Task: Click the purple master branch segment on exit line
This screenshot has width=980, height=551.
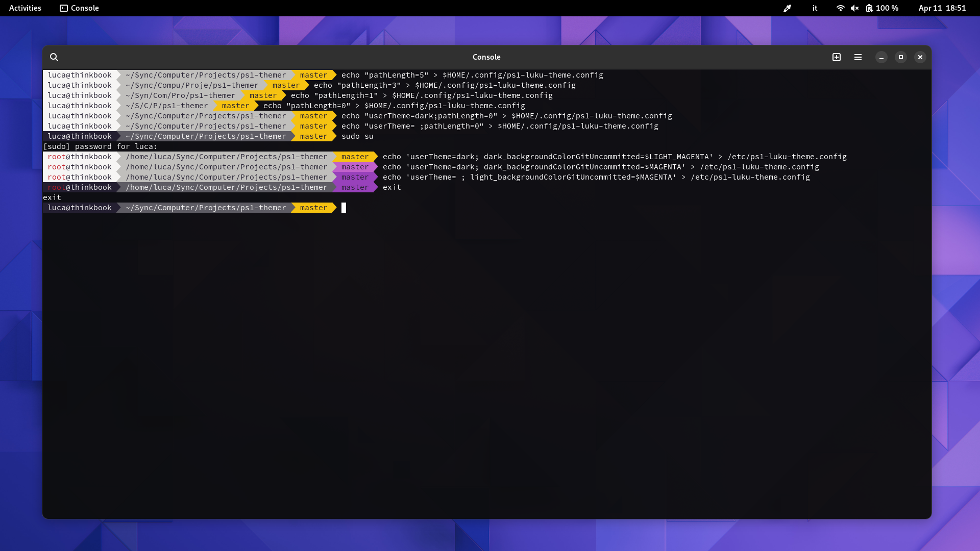Action: pyautogui.click(x=355, y=187)
